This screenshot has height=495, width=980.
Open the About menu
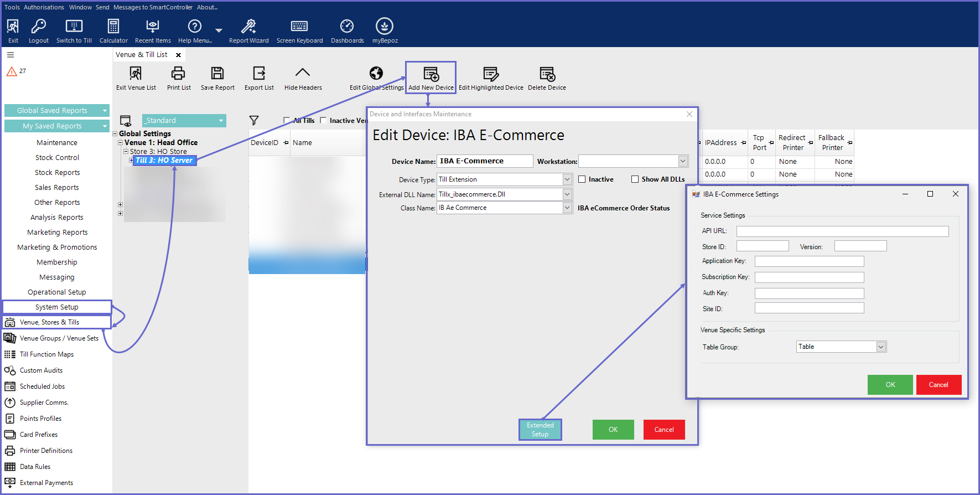click(208, 7)
